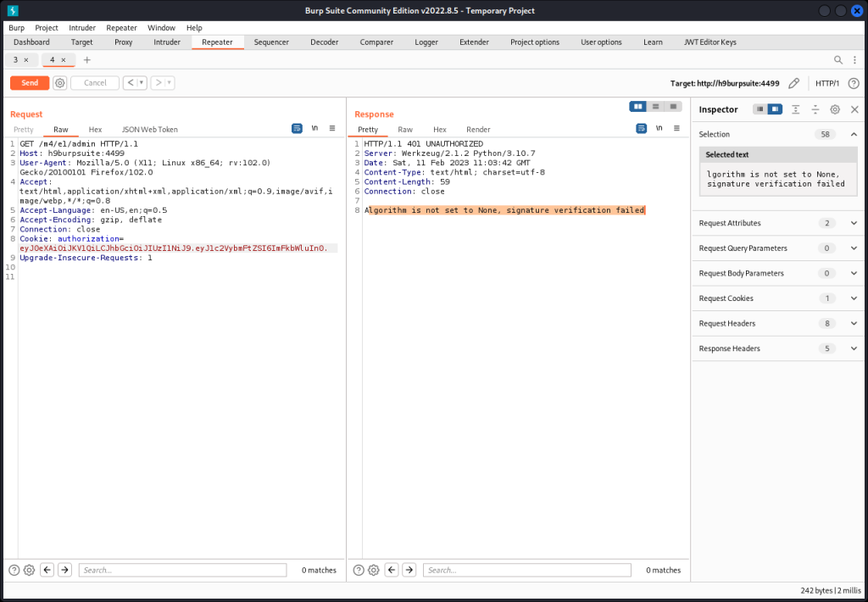
Task: Click the '242 bytes | 2 millis' status text
Action: (x=829, y=590)
